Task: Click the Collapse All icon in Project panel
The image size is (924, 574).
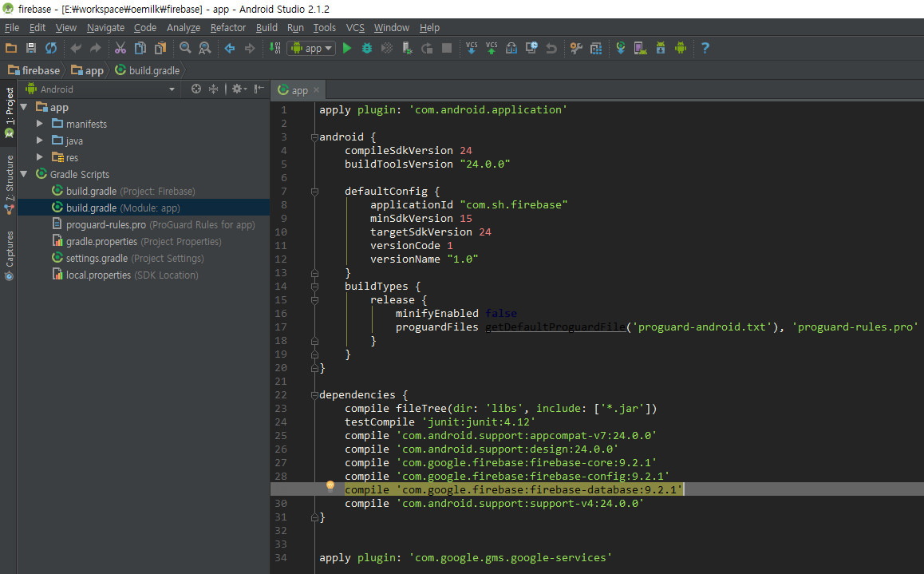Action: 213,89
